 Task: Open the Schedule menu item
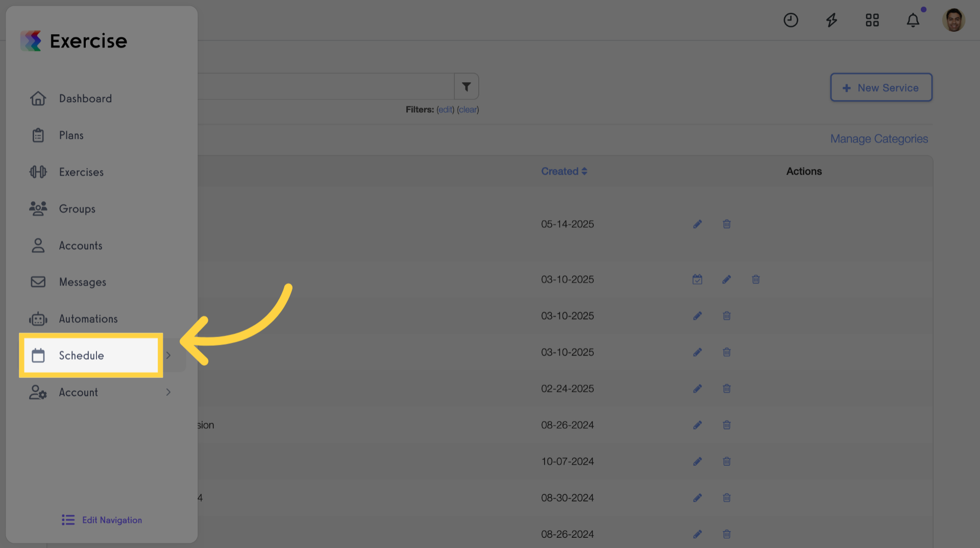click(x=91, y=355)
